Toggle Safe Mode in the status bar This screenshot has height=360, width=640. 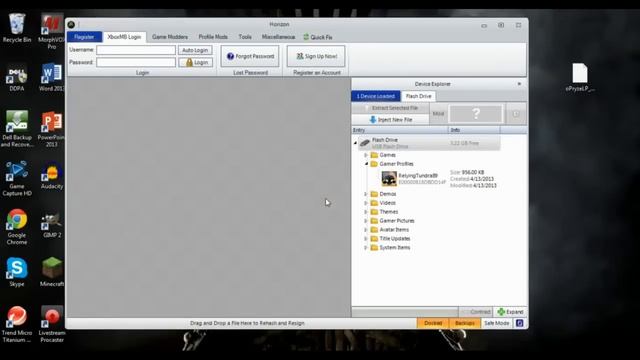pos(497,323)
